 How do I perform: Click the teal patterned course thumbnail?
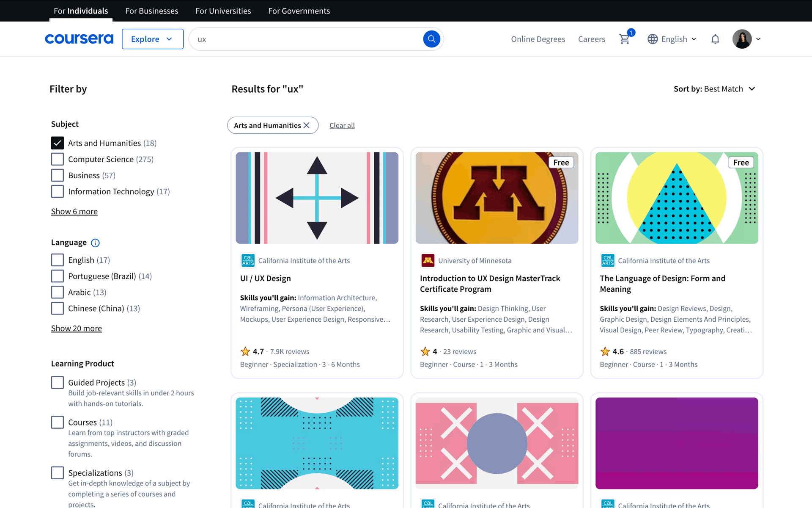[317, 443]
